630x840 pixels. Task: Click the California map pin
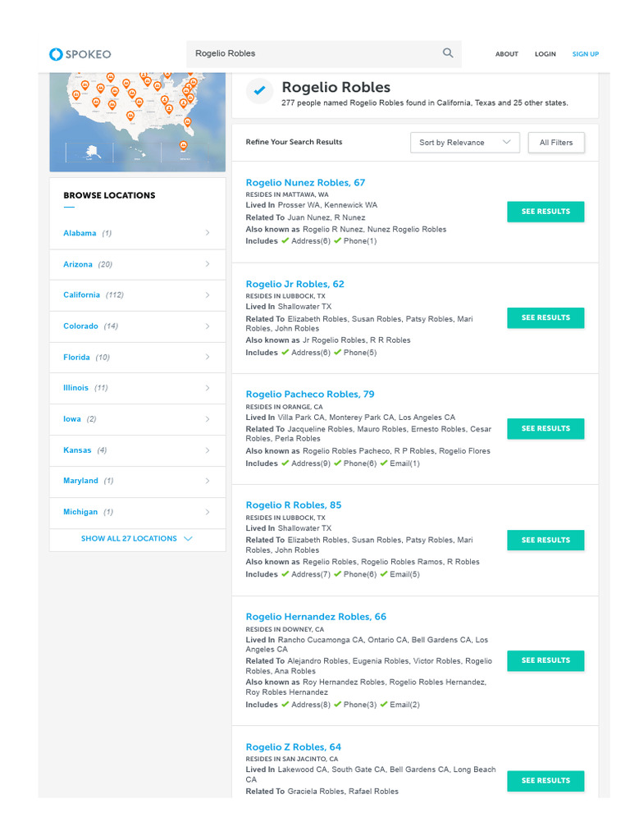[76, 95]
